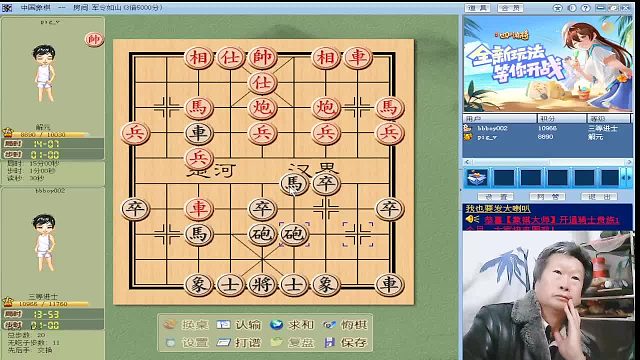Open 设置 settings below the board
Image resolution: width=640 pixels, height=360 pixels.
pyautogui.click(x=186, y=342)
